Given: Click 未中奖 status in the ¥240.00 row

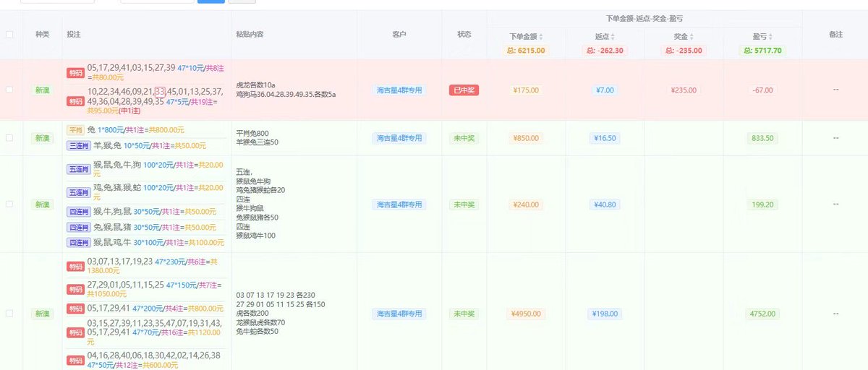Looking at the screenshot, I should (x=464, y=205).
